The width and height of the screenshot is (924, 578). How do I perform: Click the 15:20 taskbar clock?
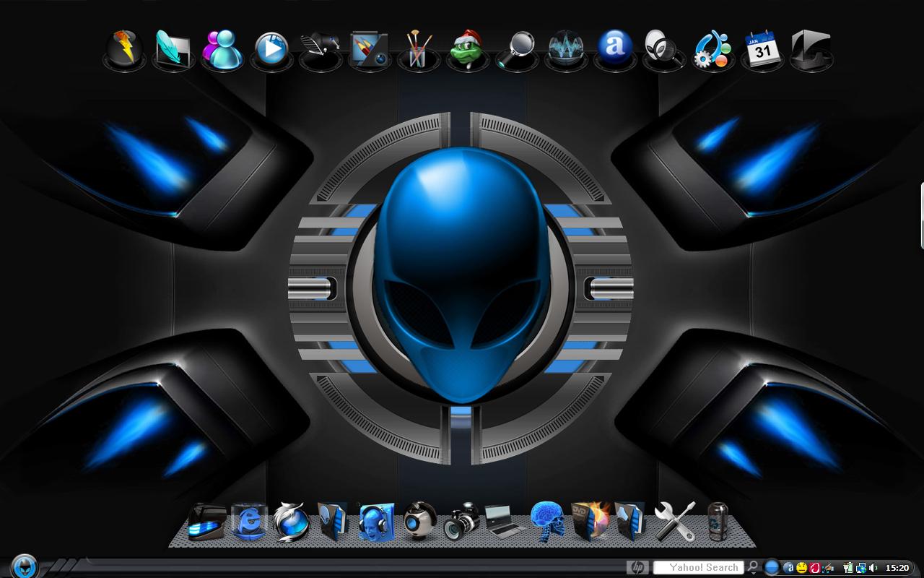click(x=897, y=568)
